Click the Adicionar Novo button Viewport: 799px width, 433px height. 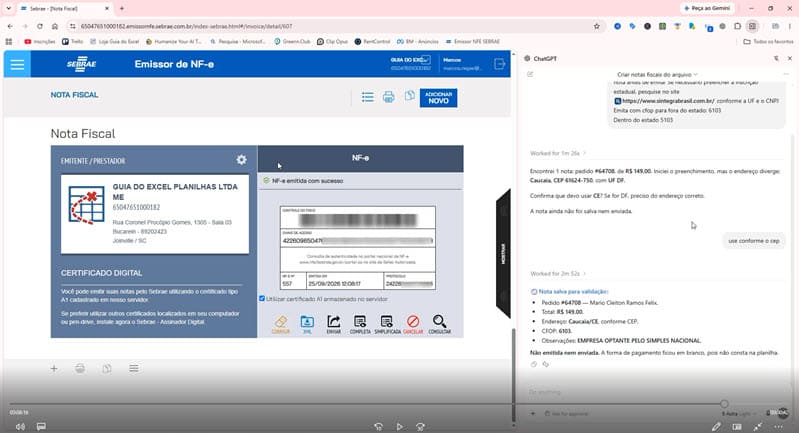(438, 98)
